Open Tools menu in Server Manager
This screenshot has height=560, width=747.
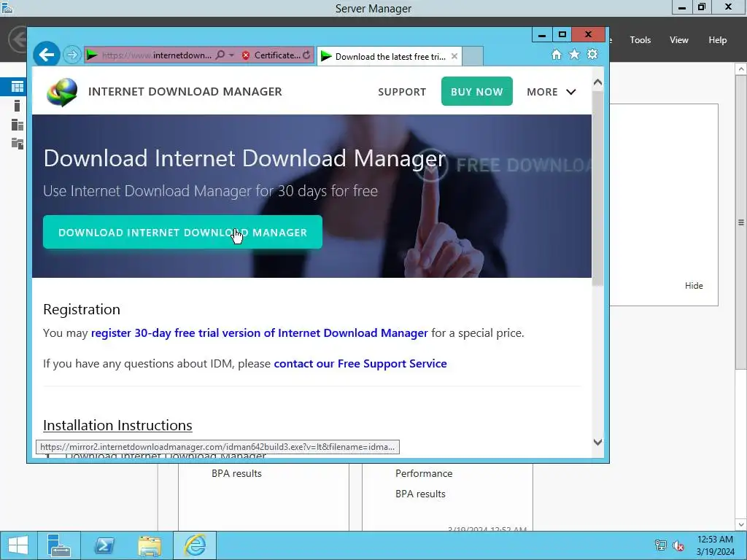(x=640, y=40)
